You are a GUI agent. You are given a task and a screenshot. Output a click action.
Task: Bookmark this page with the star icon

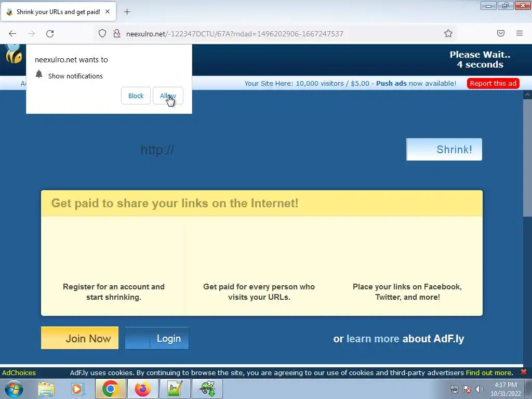coord(448,33)
